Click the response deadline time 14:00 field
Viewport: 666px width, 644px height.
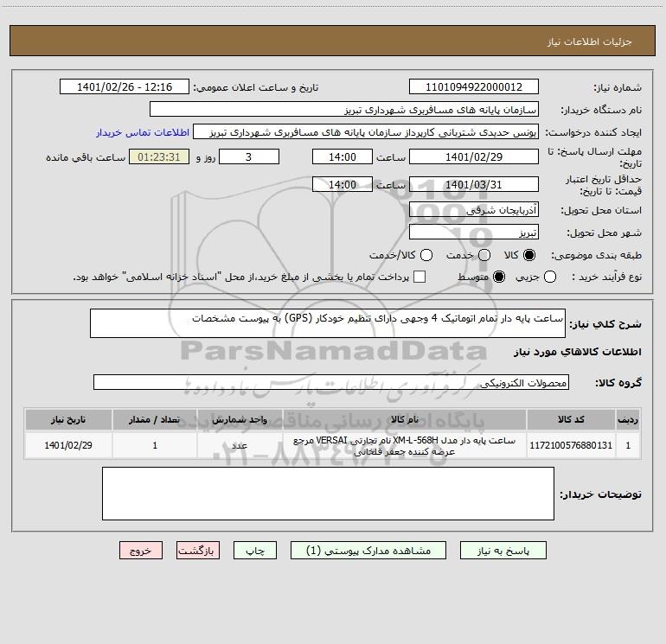pyautogui.click(x=343, y=156)
